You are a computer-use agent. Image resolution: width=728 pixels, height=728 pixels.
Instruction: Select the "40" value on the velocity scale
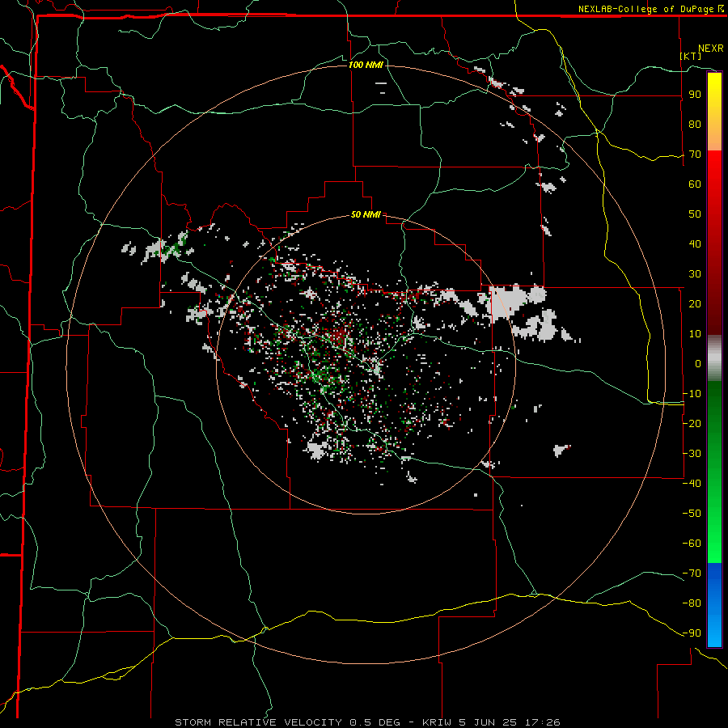coord(695,243)
